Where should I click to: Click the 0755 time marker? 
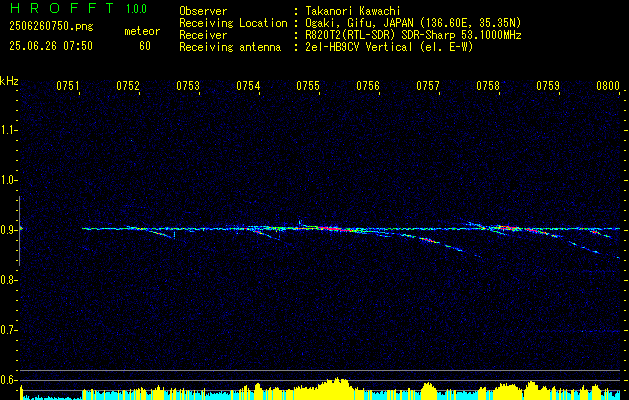pyautogui.click(x=308, y=86)
